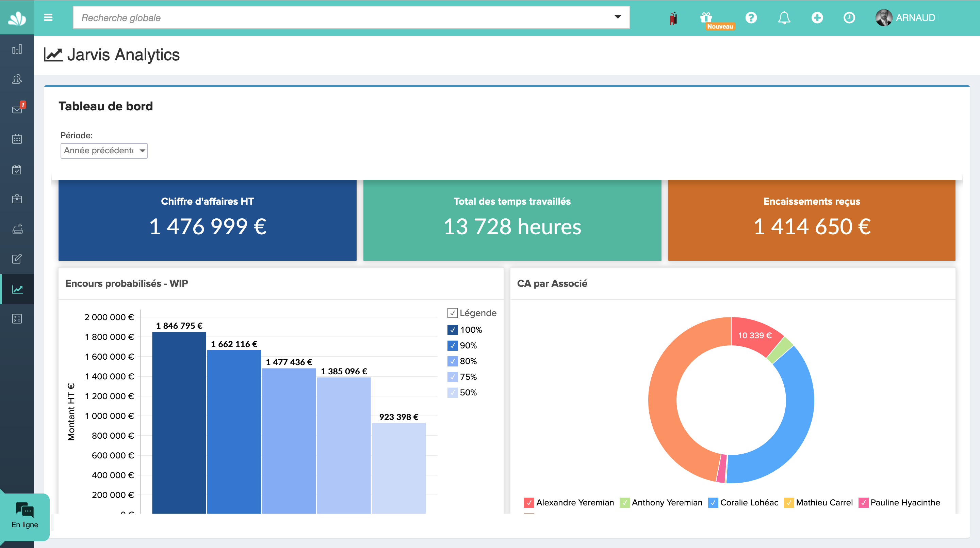Open the calendar checkmark tasks sidebar icon
The height and width of the screenshot is (548, 980).
point(17,170)
